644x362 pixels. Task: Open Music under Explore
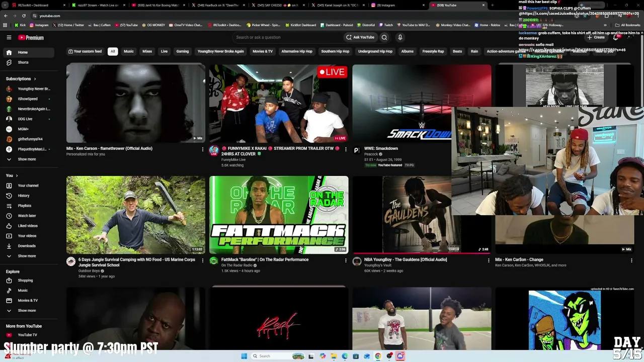pyautogui.click(x=28, y=291)
